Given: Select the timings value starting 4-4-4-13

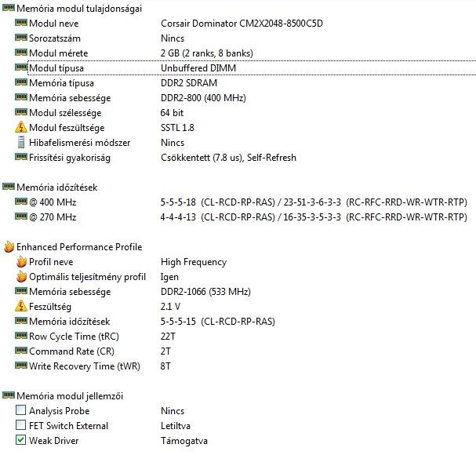Looking at the screenshot, I should pyautogui.click(x=314, y=217).
